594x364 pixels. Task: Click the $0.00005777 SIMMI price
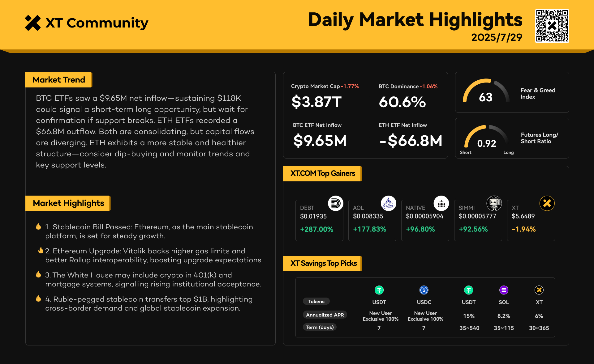477,216
